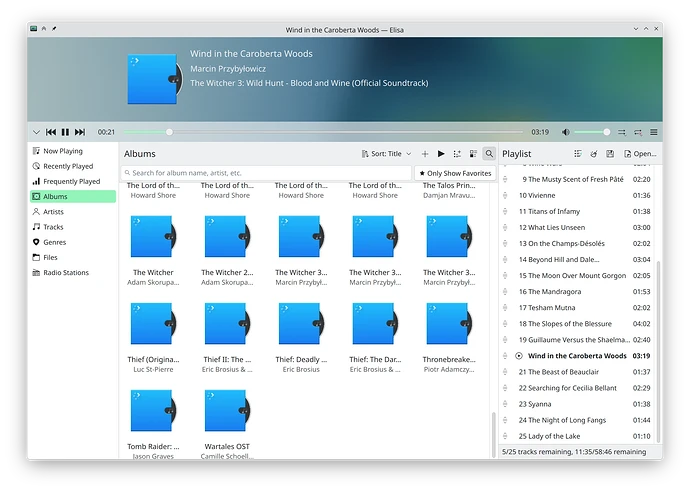Toggle the search bar magnifier icon
The image size is (690, 492).
[489, 154]
